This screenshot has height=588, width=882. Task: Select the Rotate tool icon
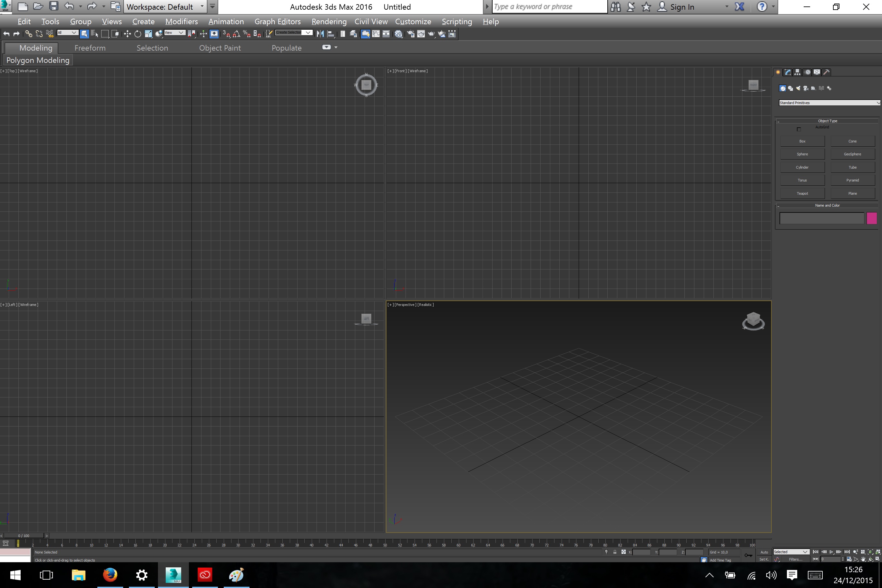(x=138, y=34)
